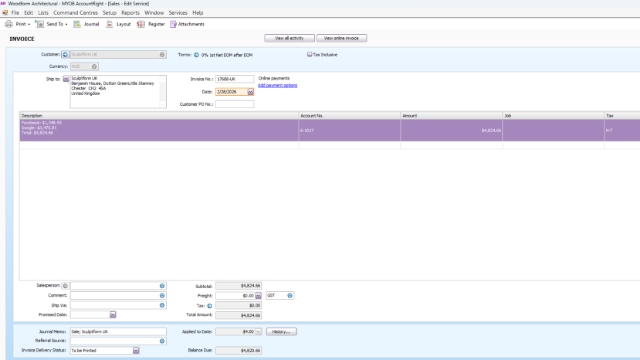Open the Ship Via field lookup
This screenshot has width=640, height=360.
[x=162, y=305]
